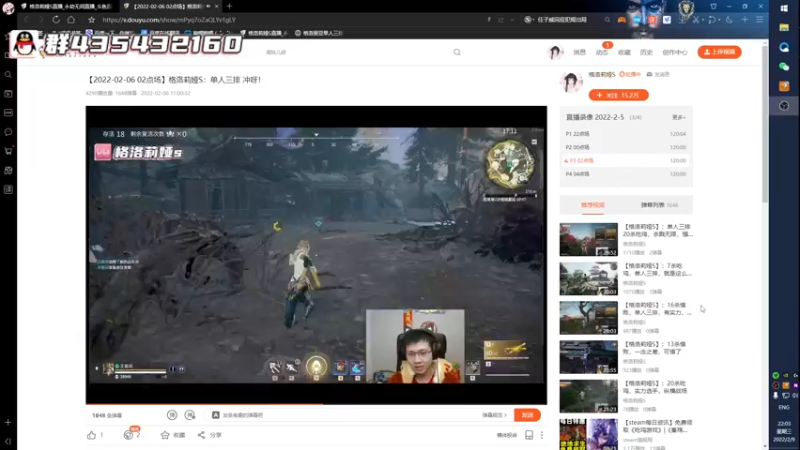Toggle browser night mode moon icon
Image resolution: width=800 pixels, height=450 pixels.
pos(730,19)
